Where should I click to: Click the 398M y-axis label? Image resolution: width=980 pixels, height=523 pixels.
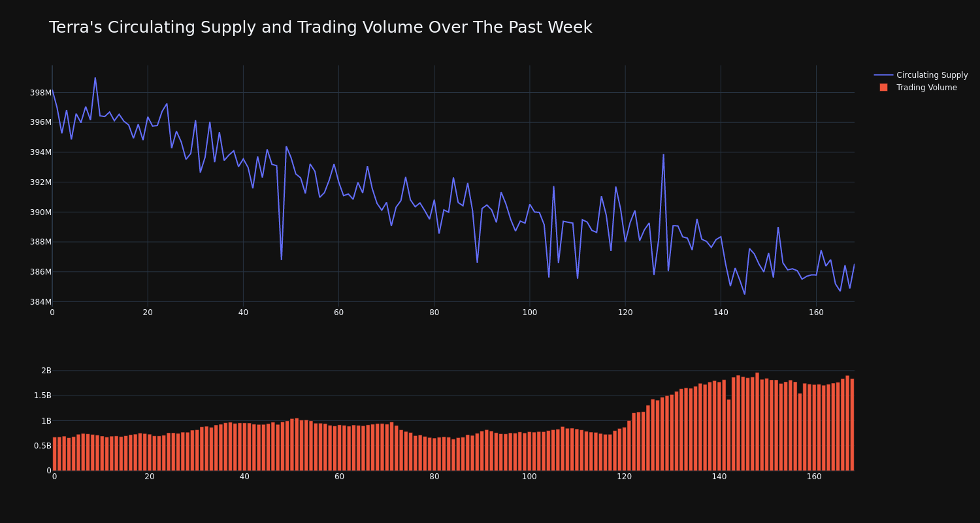pyautogui.click(x=41, y=93)
